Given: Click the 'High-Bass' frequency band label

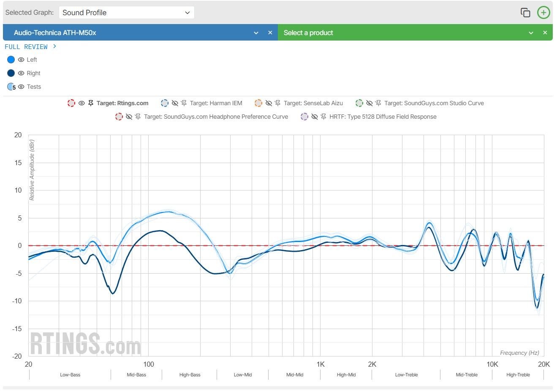Looking at the screenshot, I should [190, 375].
